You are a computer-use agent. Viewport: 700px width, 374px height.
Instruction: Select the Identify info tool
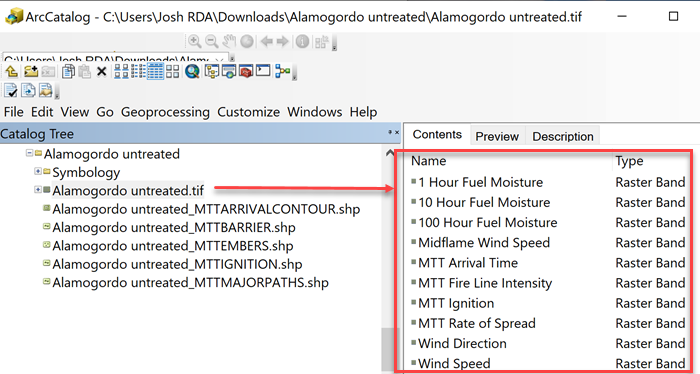point(302,42)
